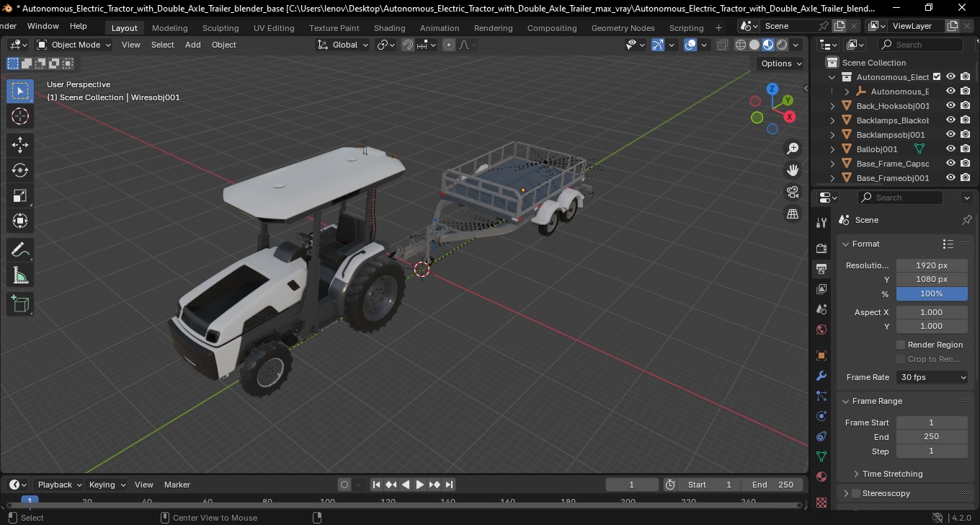Image resolution: width=980 pixels, height=525 pixels.
Task: Switch to the Sculpting workspace tab
Action: click(x=220, y=28)
